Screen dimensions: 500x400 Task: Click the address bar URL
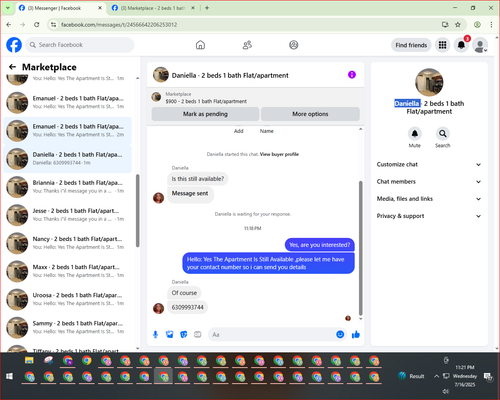pos(119,25)
